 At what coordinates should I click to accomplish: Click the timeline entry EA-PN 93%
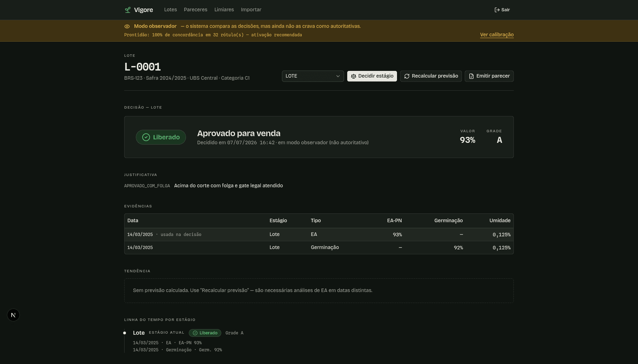click(167, 343)
